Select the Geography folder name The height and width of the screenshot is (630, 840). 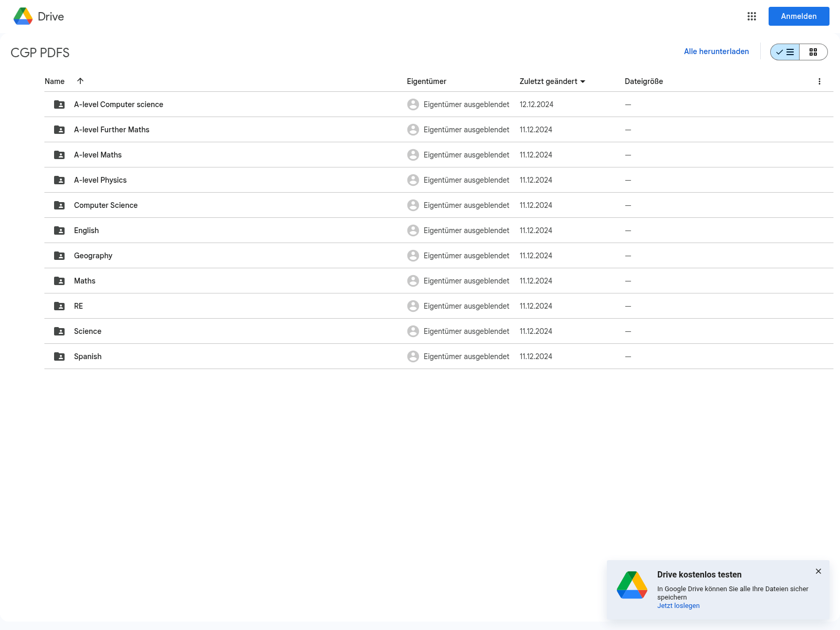(x=93, y=256)
